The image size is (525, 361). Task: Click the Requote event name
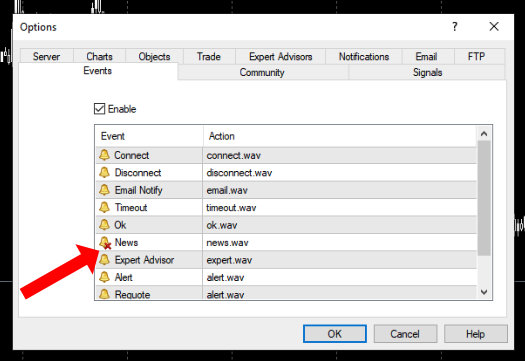(132, 294)
